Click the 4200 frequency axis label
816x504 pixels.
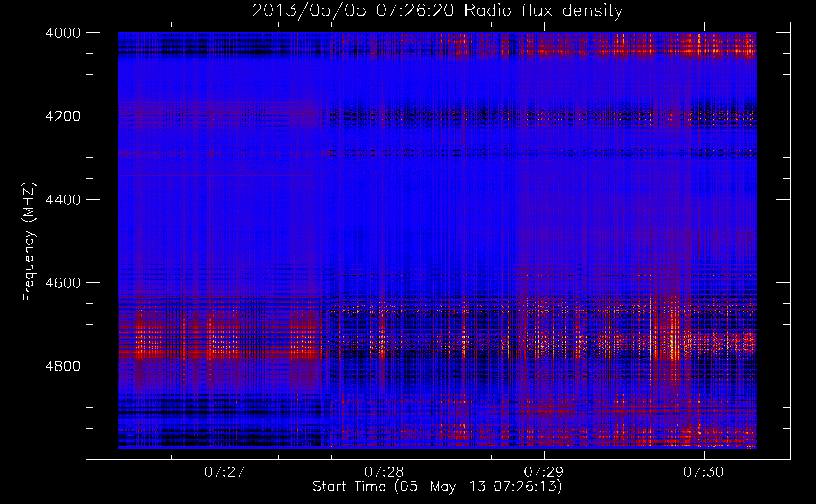point(63,116)
